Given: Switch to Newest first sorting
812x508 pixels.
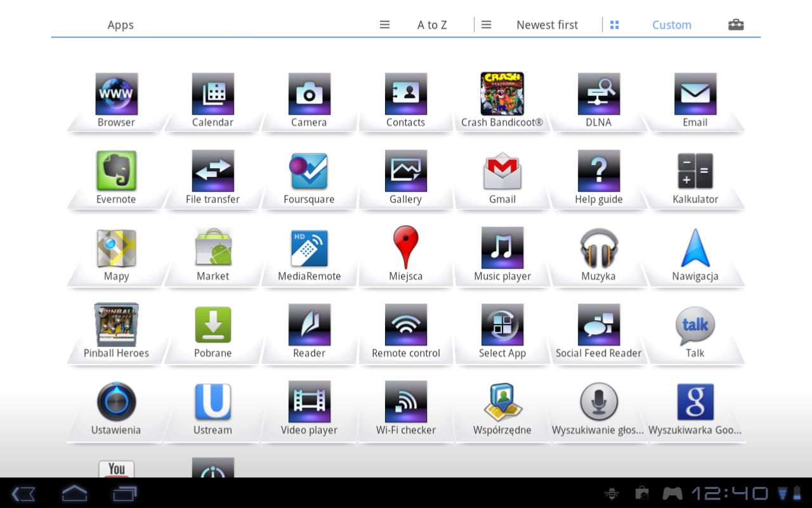Looking at the screenshot, I should (547, 25).
